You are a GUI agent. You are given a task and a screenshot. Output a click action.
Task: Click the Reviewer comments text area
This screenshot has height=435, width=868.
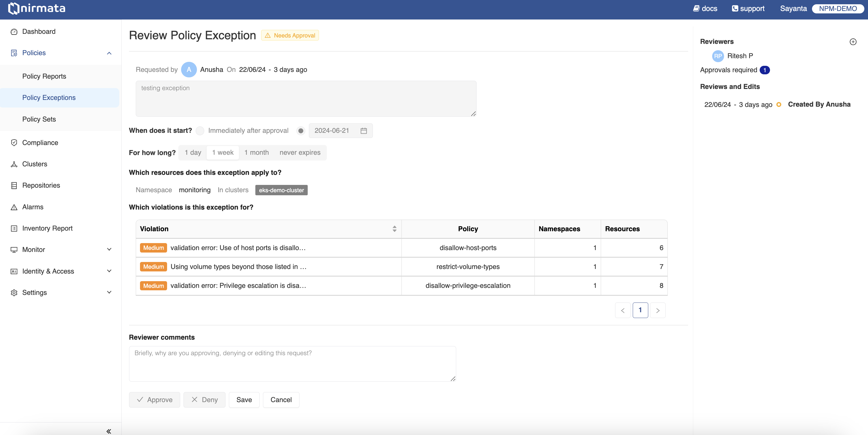point(292,364)
